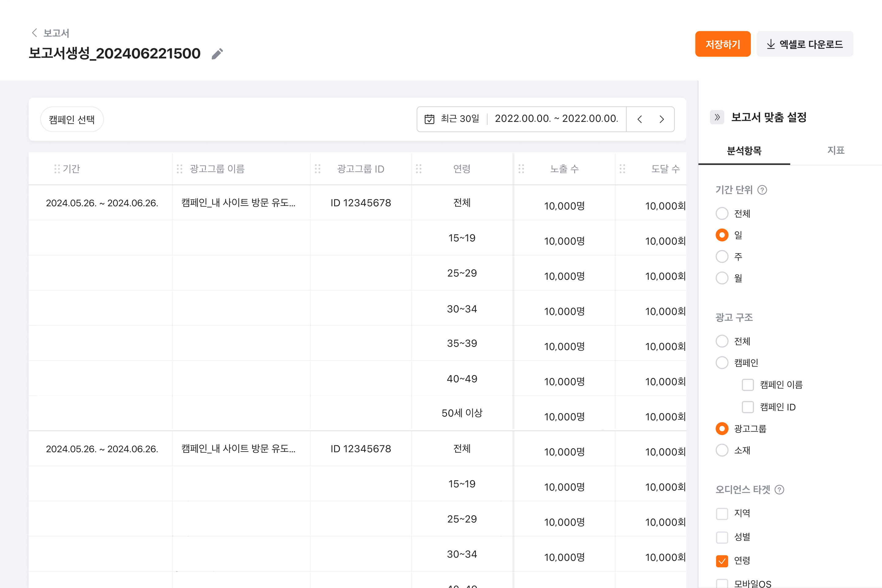Grab drag handle of 기간 column
The image size is (882, 588).
pyautogui.click(x=57, y=169)
